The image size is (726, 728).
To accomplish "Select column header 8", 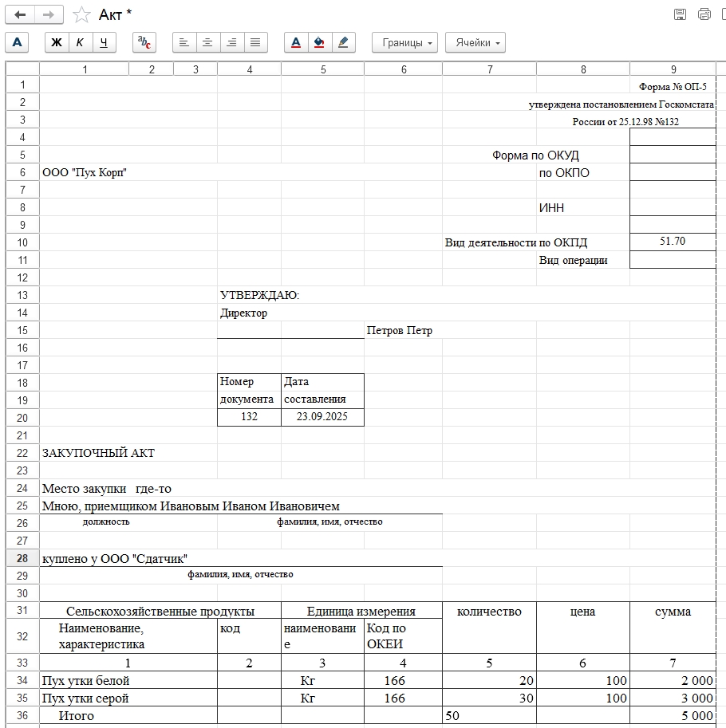I will coord(583,69).
